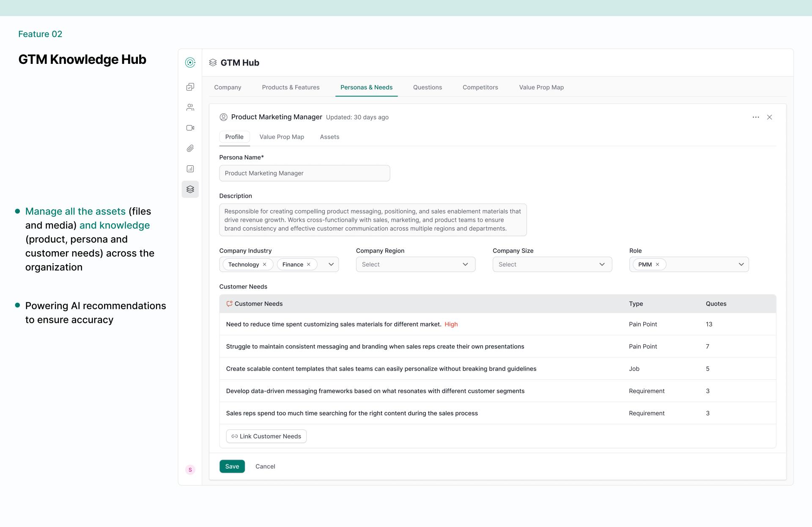Viewport: 812px width, 527px height.
Task: Expand the Company Size dropdown
Action: coord(552,264)
